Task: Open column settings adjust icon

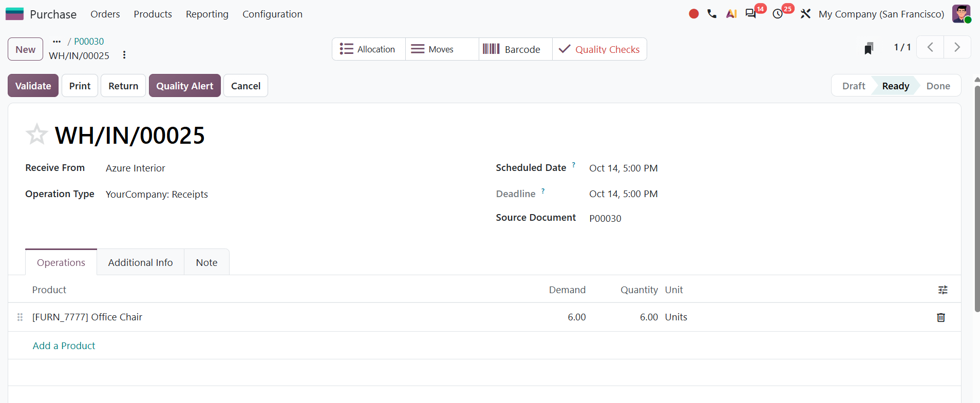Action: (x=943, y=290)
